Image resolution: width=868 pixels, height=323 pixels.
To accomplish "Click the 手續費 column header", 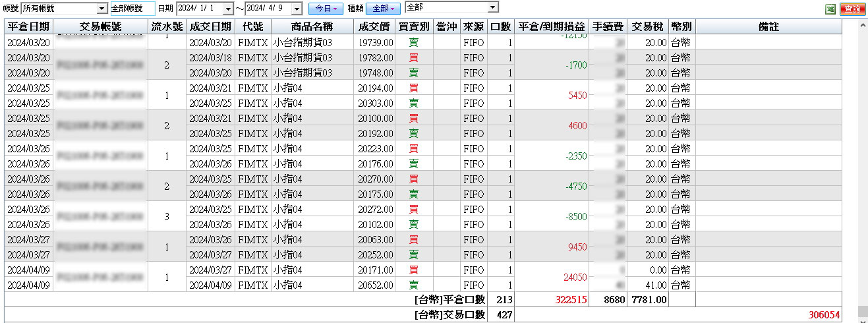I will click(608, 26).
